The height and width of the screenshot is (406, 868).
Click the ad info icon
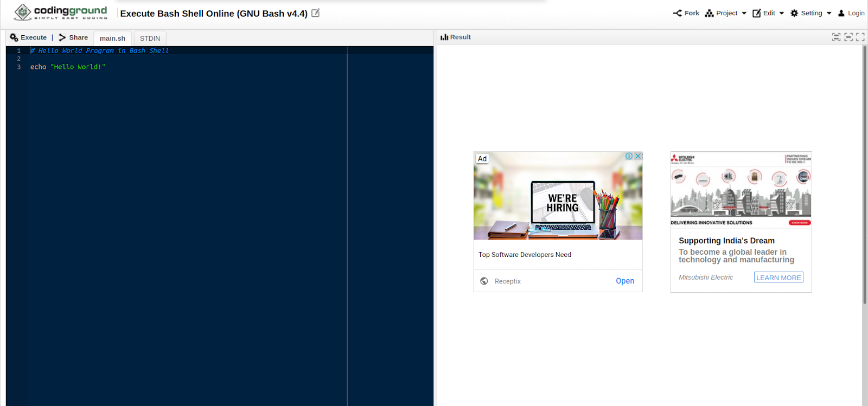tap(629, 156)
